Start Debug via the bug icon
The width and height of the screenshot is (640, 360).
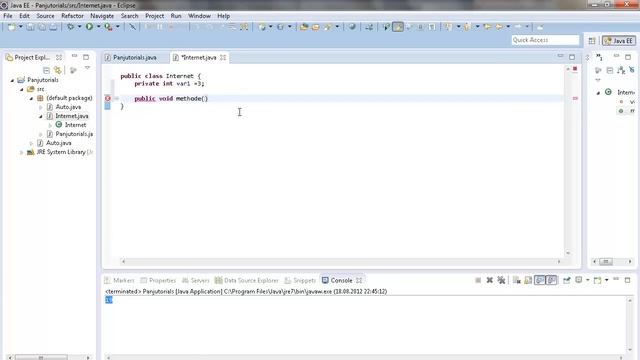[71, 27]
